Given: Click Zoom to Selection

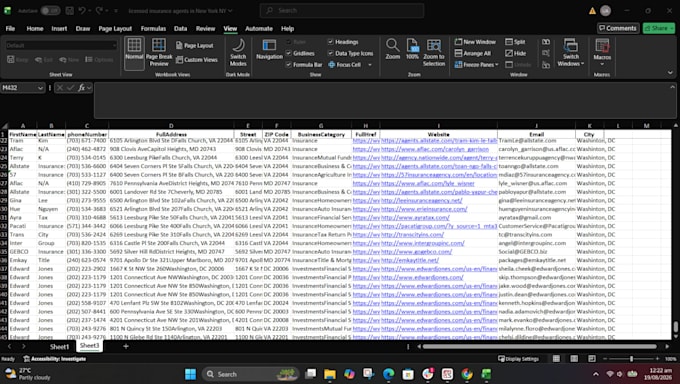Looking at the screenshot, I should click(434, 53).
